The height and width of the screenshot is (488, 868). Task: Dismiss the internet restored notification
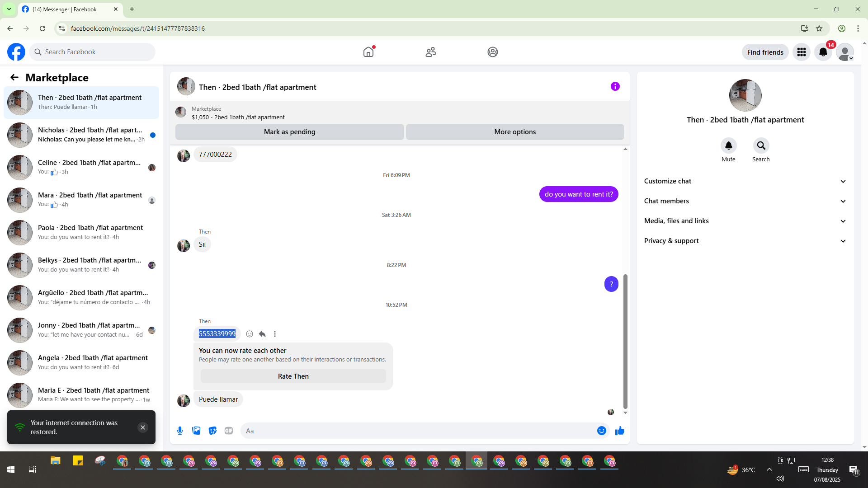coord(143,427)
